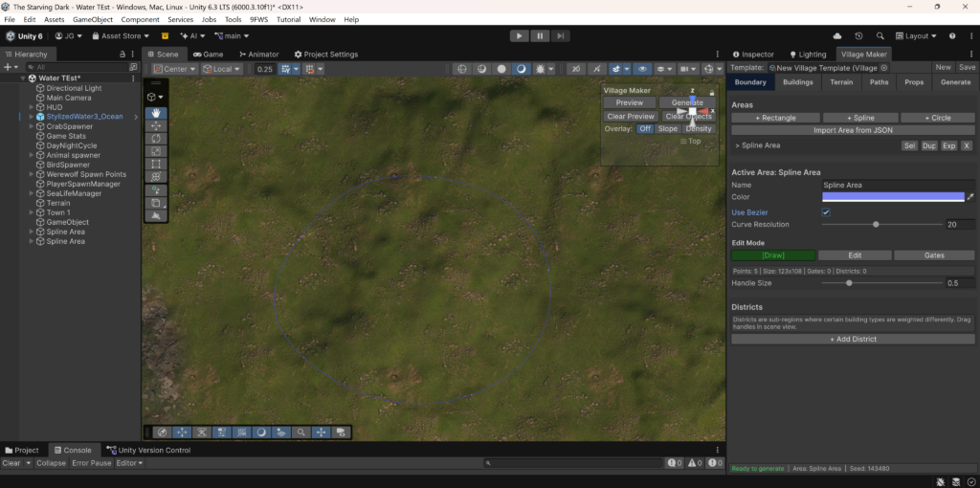This screenshot has width=980, height=488.
Task: Click the area Color swatch
Action: pos(892,197)
